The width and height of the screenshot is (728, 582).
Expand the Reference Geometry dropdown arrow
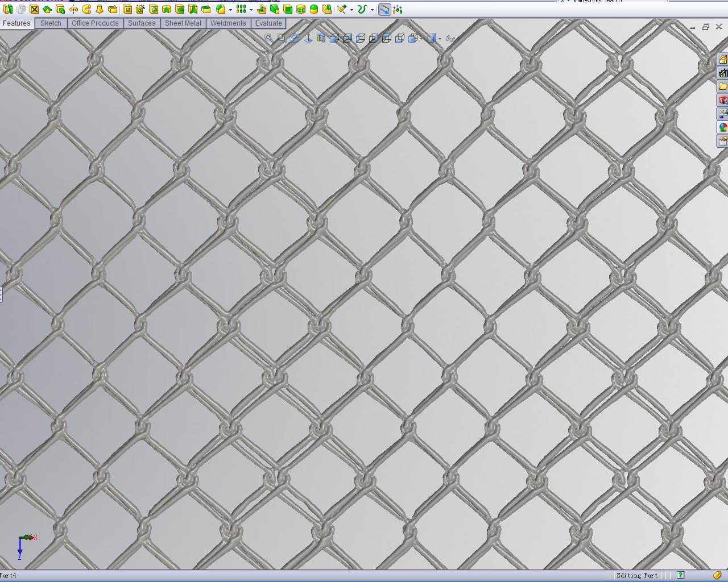click(351, 10)
